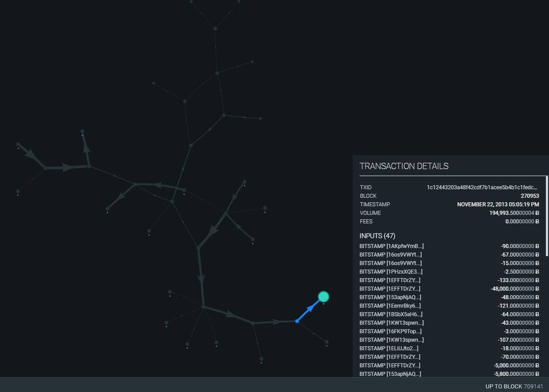This screenshot has height=392, width=549.
Task: Open Bitstamp 1KW13spwn input row with -107.00000000
Action: (449, 340)
